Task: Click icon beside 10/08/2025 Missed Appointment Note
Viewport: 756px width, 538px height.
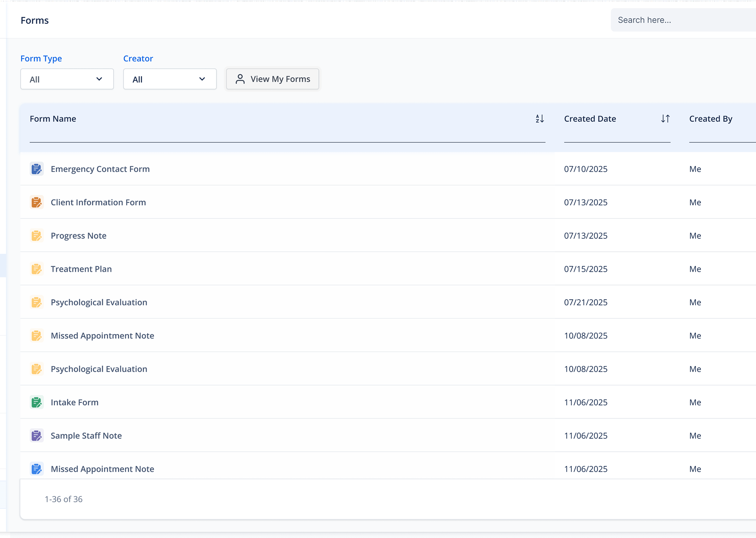Action: (x=36, y=336)
